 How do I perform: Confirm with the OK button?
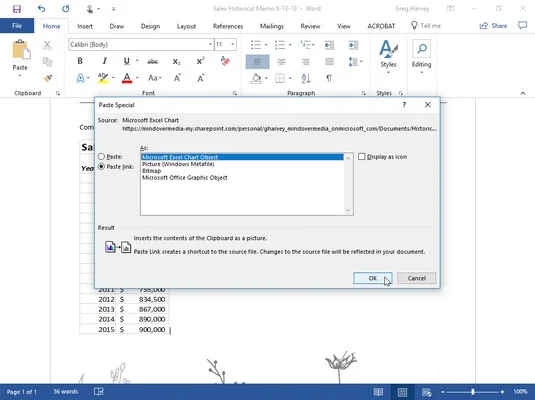point(373,278)
